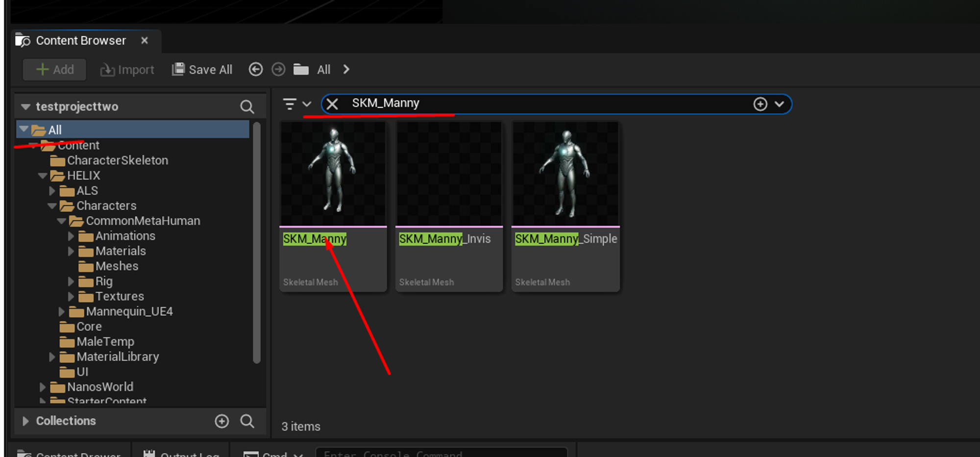The width and height of the screenshot is (980, 457).
Task: Expand the Collections panel
Action: tap(25, 421)
